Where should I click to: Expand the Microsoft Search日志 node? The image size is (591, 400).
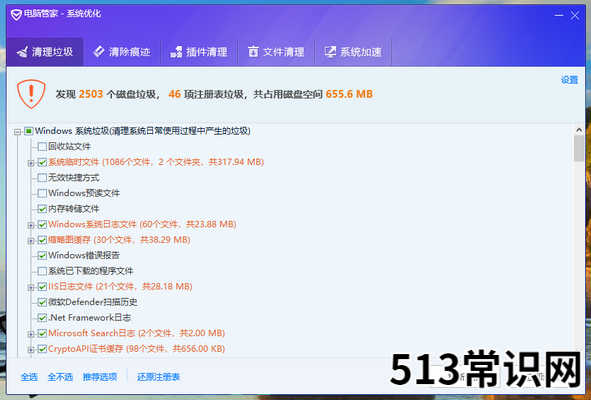click(31, 334)
